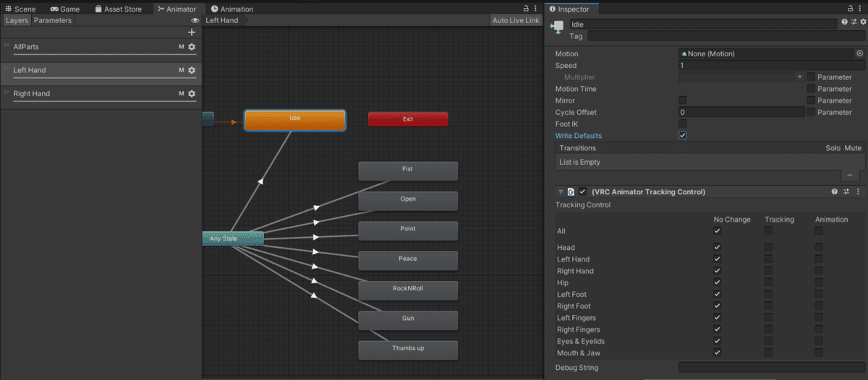This screenshot has width=868, height=380.
Task: Click the Inspector lock icon
Action: click(850, 9)
